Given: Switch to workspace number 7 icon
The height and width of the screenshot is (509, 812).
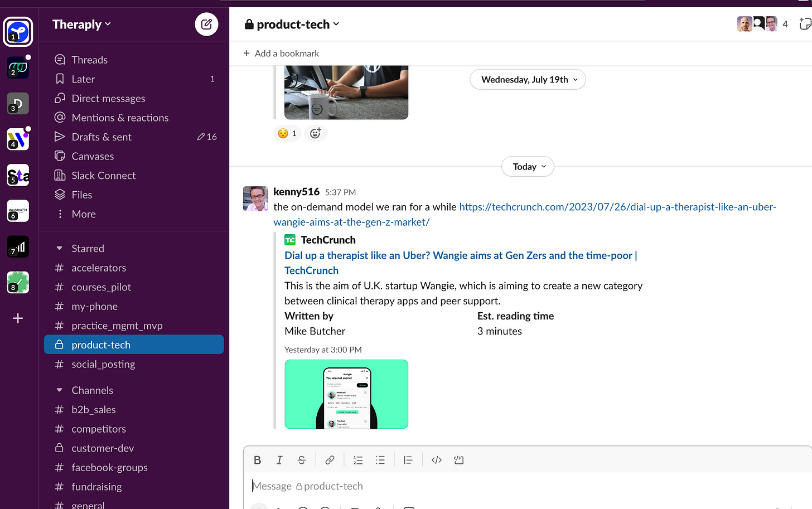Looking at the screenshot, I should pyautogui.click(x=18, y=246).
